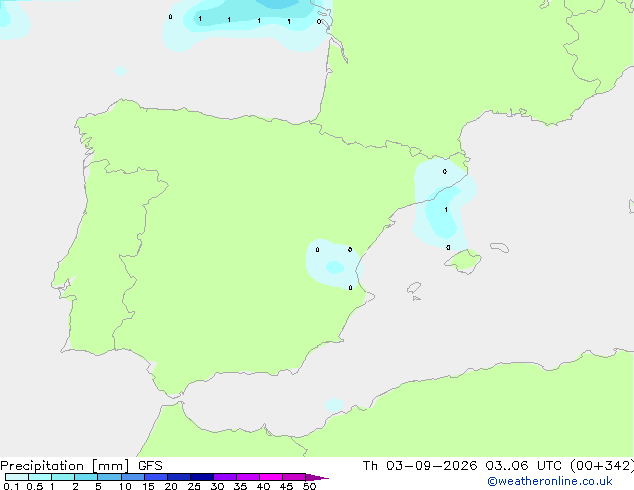This screenshot has height=490, width=634.
Task: Select the magenta legend swatch between 40 and 45
Action: (271, 477)
